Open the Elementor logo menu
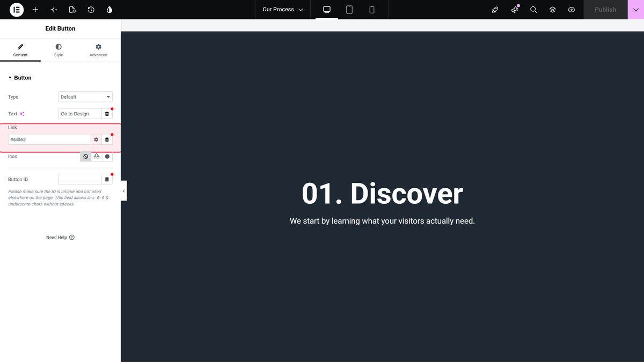This screenshot has width=644, height=362. (x=17, y=10)
